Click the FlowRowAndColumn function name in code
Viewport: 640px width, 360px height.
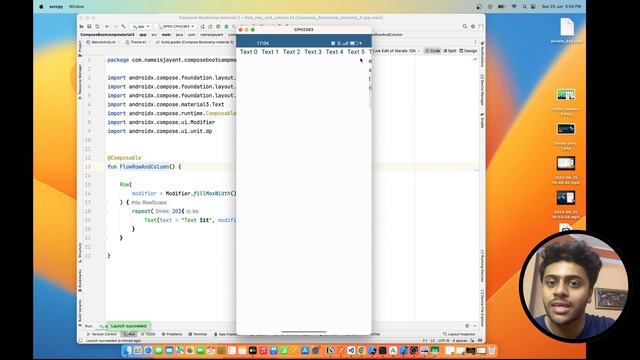point(144,167)
